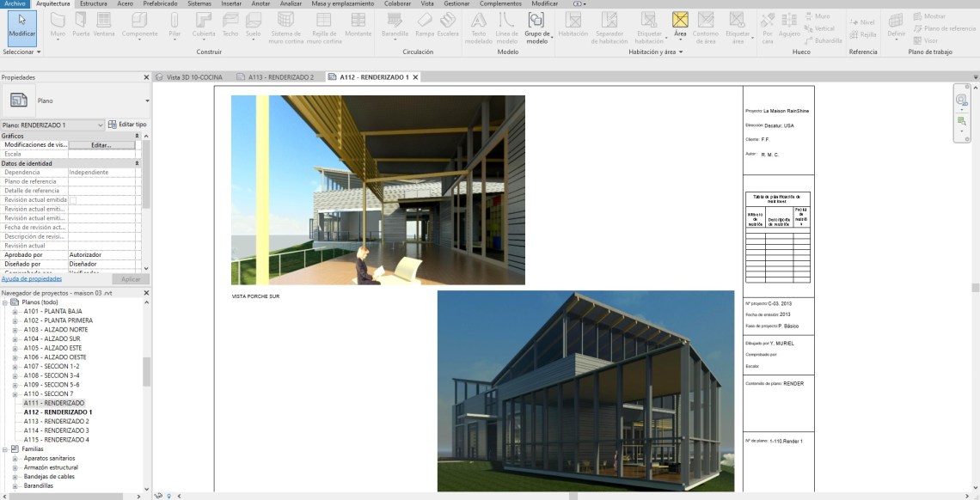Select the Cubierta roof tool
The image size is (980, 500).
204,21
